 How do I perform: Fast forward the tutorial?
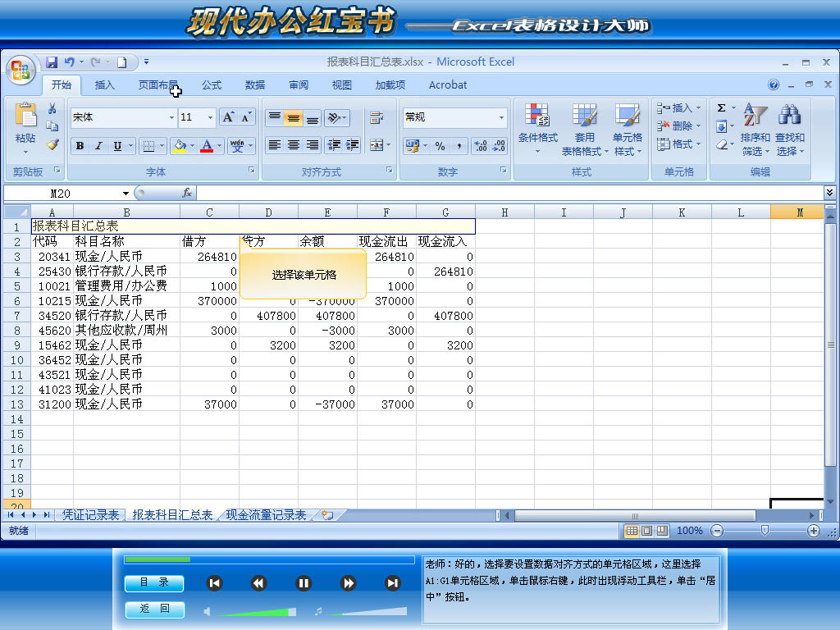pos(348,583)
